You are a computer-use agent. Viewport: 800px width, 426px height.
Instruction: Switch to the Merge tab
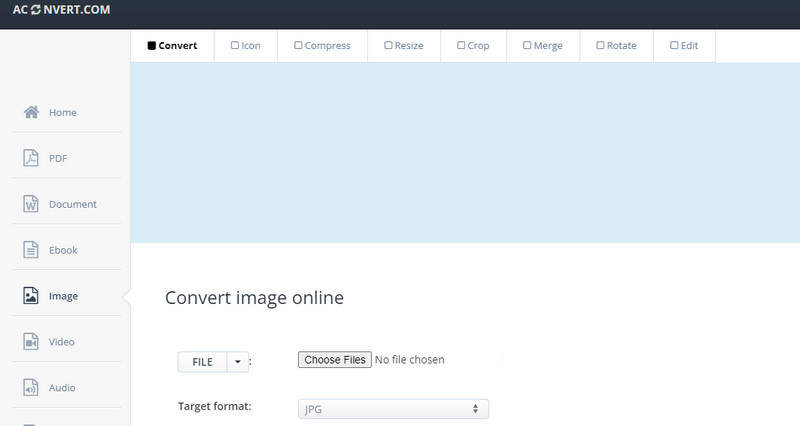[x=542, y=46]
